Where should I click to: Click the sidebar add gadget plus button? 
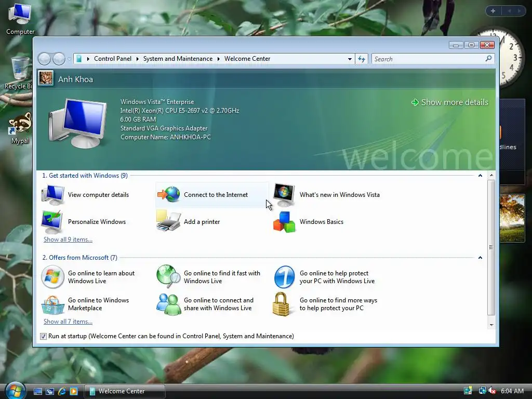click(493, 11)
